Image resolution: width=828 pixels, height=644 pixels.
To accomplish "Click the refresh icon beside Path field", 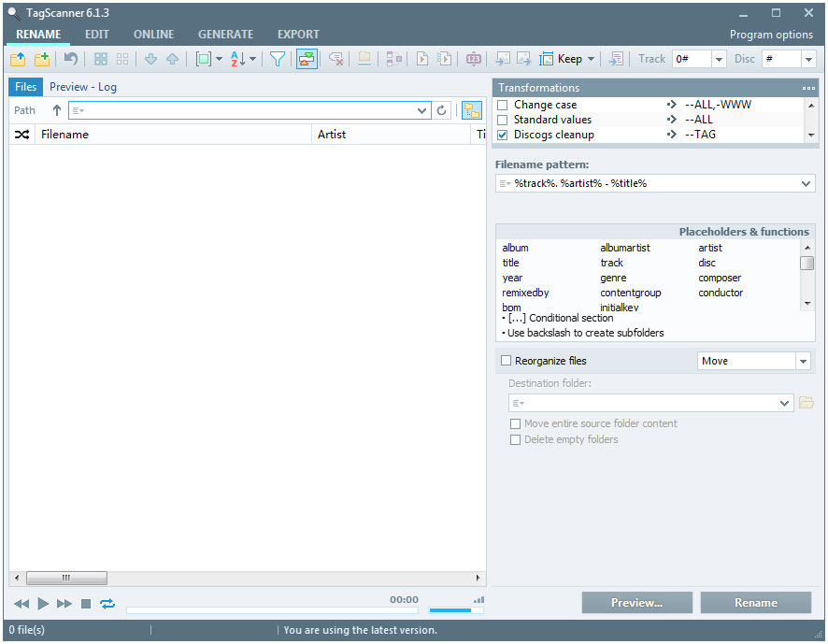I will pyautogui.click(x=442, y=110).
